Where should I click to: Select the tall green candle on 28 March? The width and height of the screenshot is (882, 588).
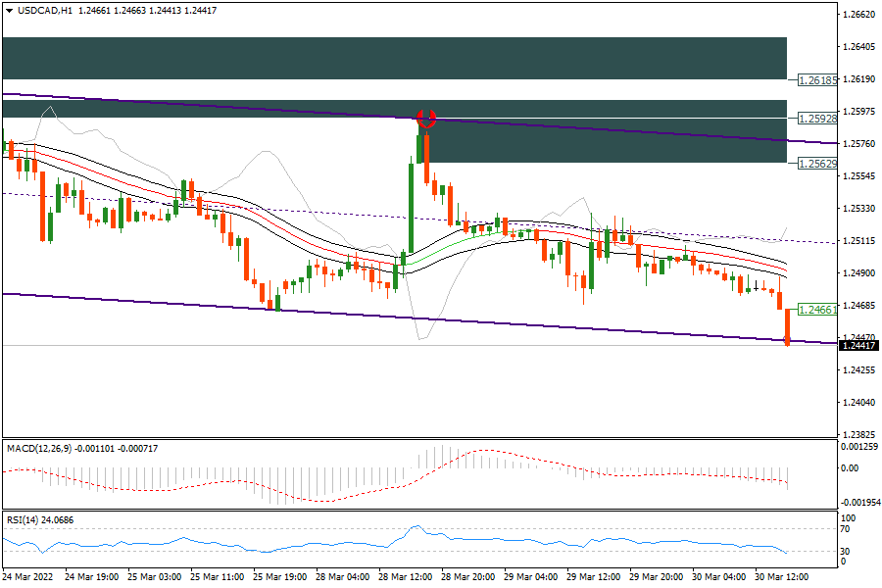(411, 206)
